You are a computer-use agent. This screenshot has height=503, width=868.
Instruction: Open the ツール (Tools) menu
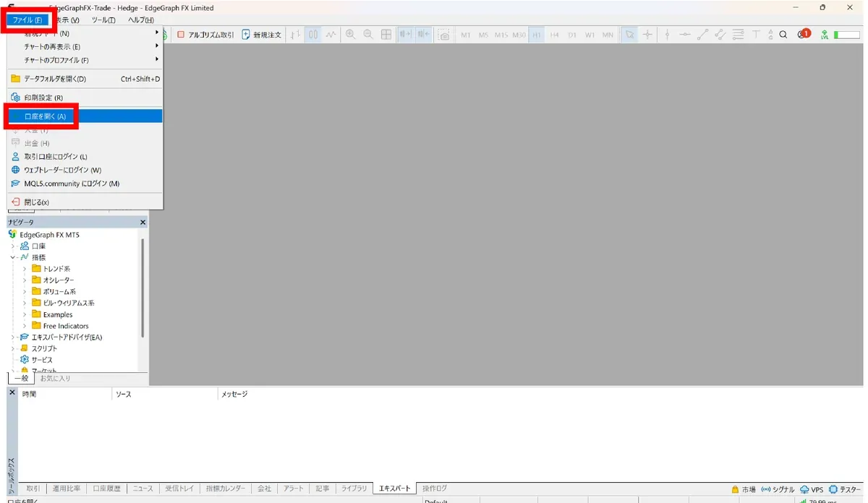coord(103,20)
